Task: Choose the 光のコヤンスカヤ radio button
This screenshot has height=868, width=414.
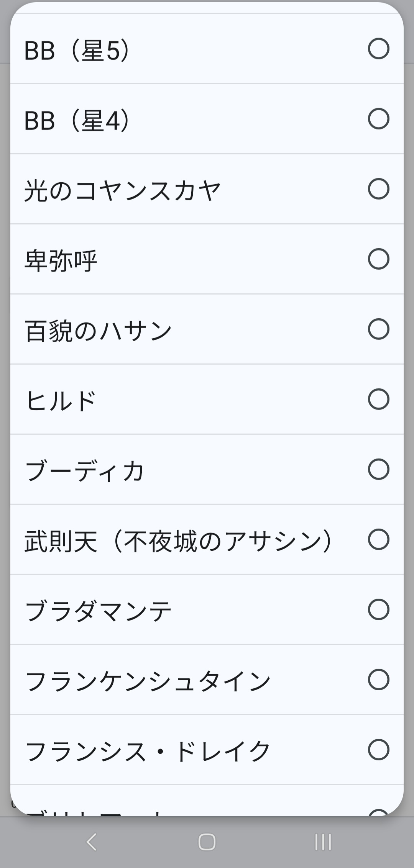Action: click(x=378, y=189)
